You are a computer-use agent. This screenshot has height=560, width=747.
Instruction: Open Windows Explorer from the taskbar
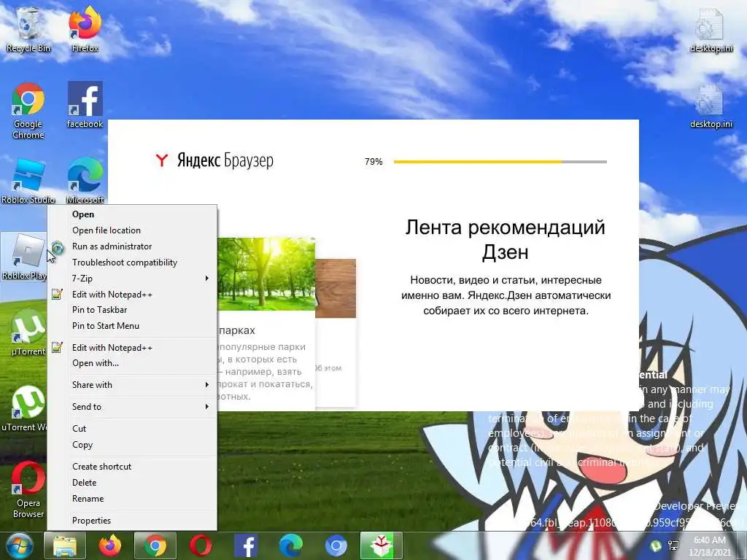pos(65,545)
